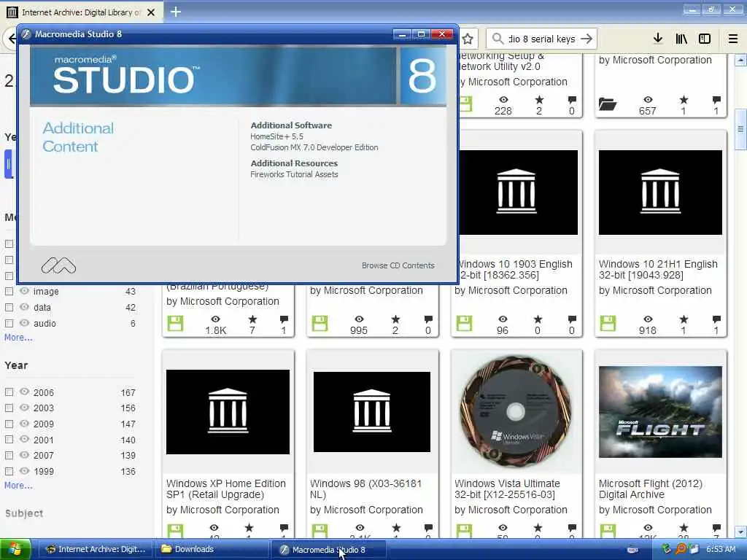Viewport: 747px width, 560px height.
Task: Toggle the browser sidebar icon
Action: (x=705, y=39)
